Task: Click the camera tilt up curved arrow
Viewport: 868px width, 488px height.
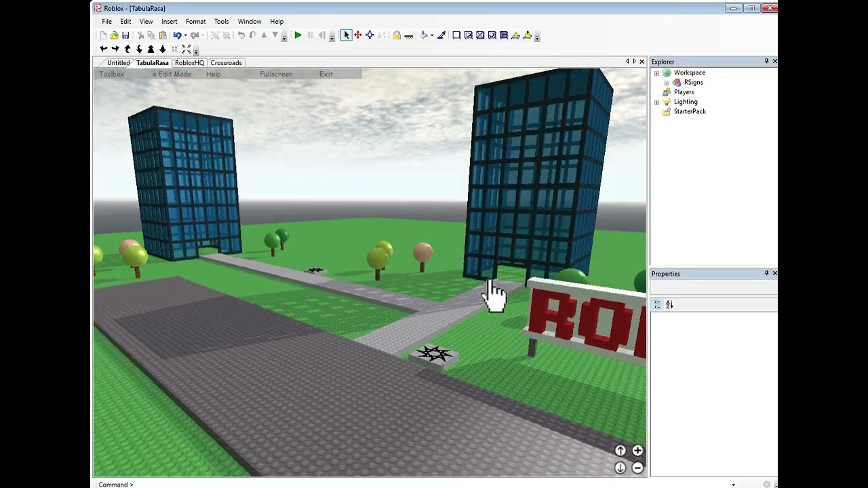Action: point(127,49)
